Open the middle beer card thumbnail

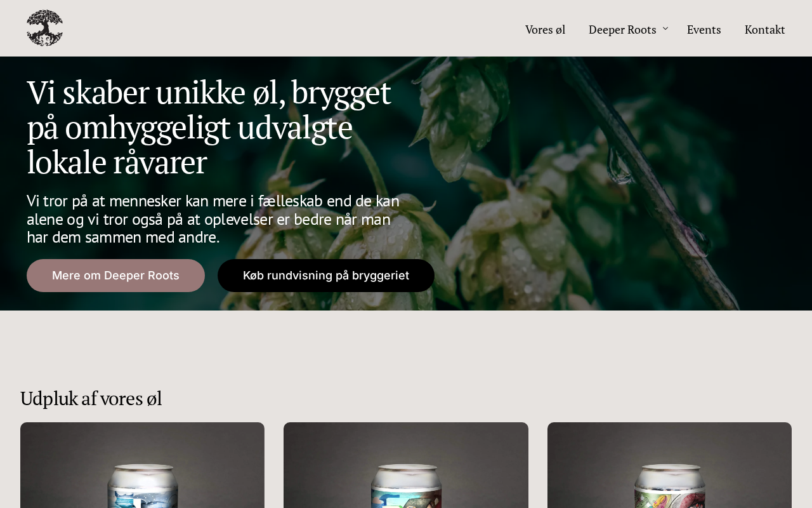tap(406, 465)
